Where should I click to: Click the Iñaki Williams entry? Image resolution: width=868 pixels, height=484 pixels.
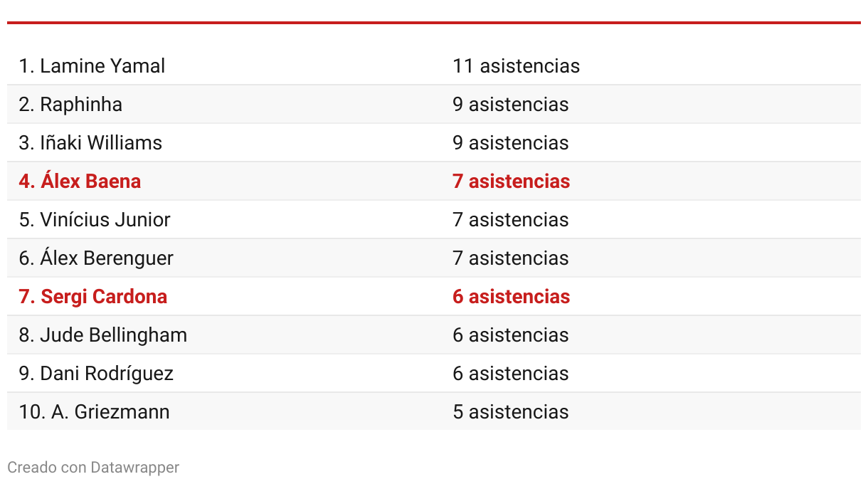point(90,143)
